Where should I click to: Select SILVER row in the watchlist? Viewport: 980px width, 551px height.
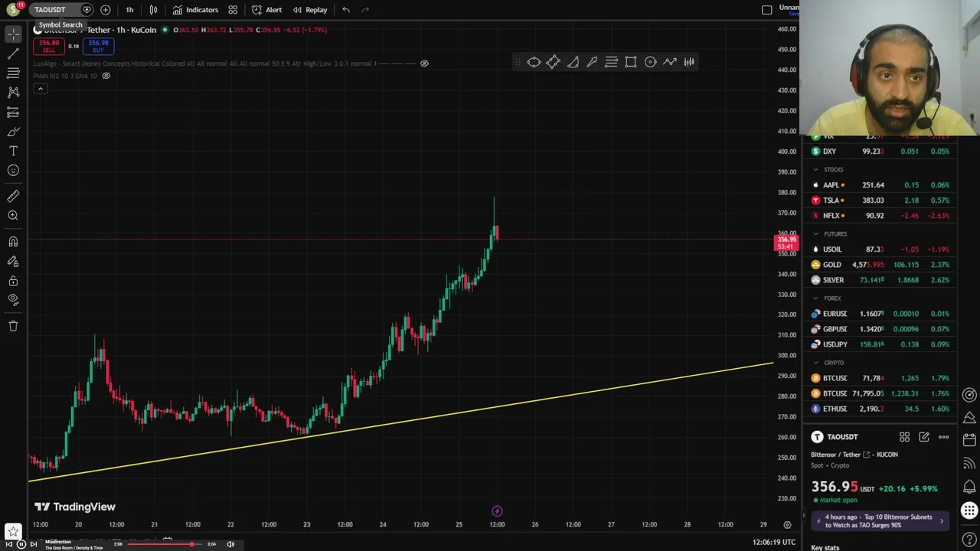pyautogui.click(x=880, y=280)
